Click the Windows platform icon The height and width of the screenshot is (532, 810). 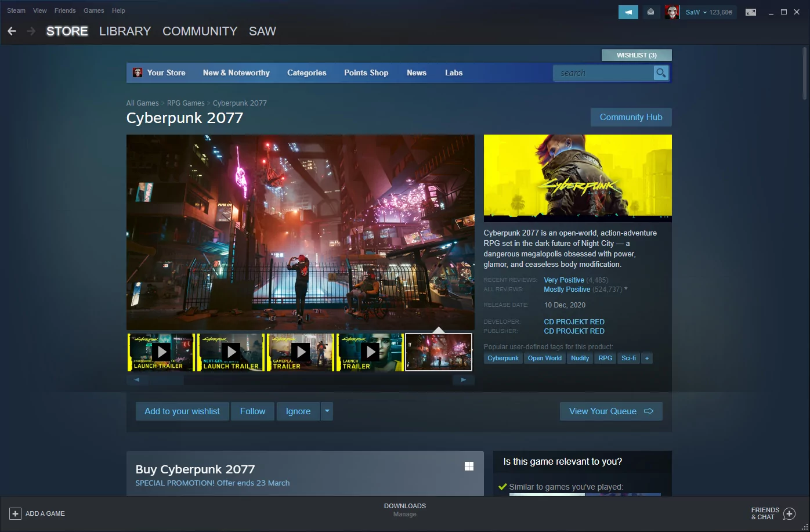(469, 466)
